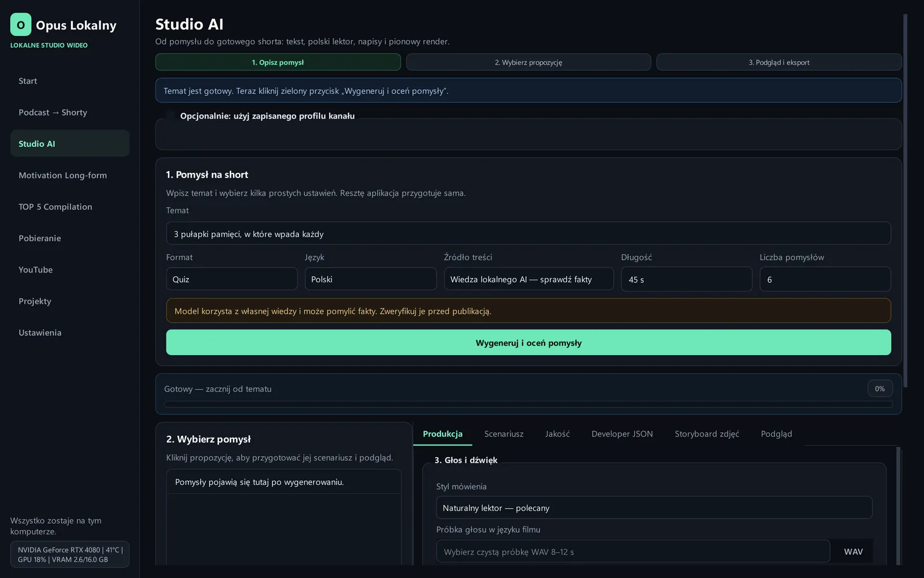Click the green Opus Lokalny logo icon
Screen dimensions: 924x578
[21, 25]
